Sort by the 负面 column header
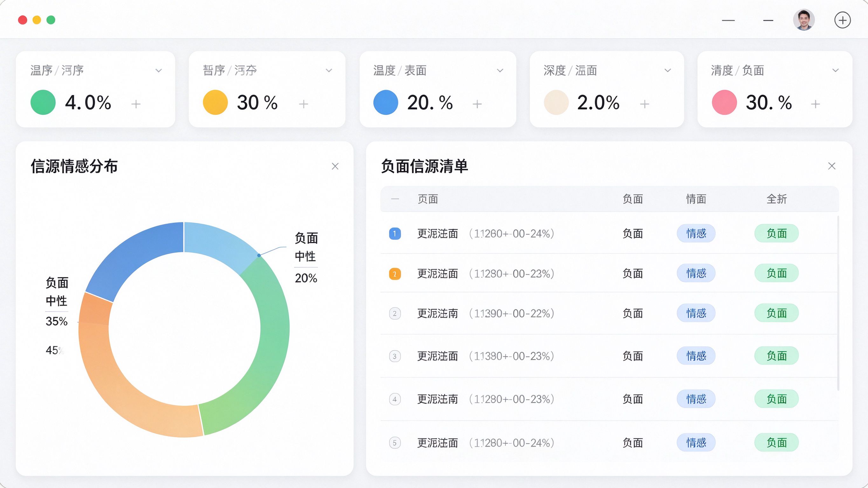 coord(633,199)
